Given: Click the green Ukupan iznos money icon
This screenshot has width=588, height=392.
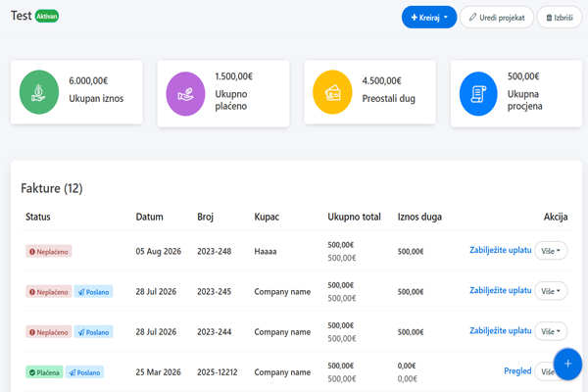Looking at the screenshot, I should pos(39,92).
